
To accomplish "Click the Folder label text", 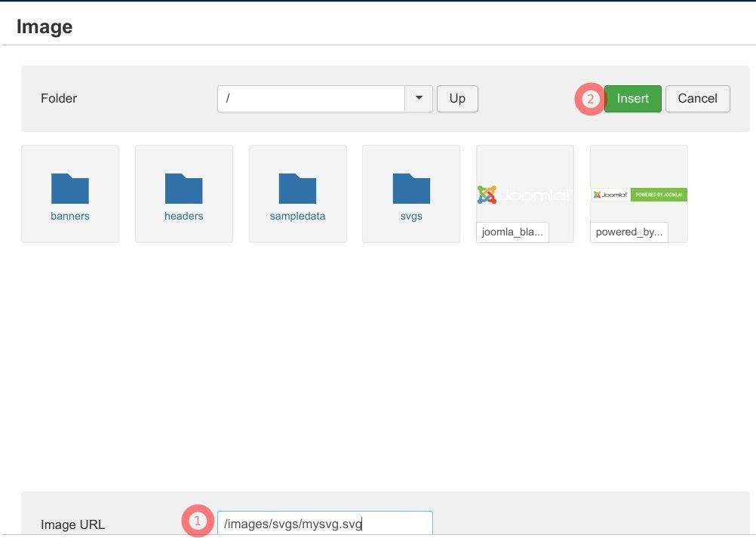I will click(x=59, y=98).
